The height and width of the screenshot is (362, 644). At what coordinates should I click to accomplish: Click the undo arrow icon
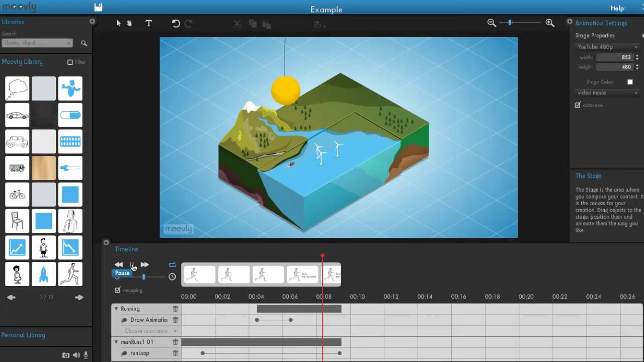[176, 23]
